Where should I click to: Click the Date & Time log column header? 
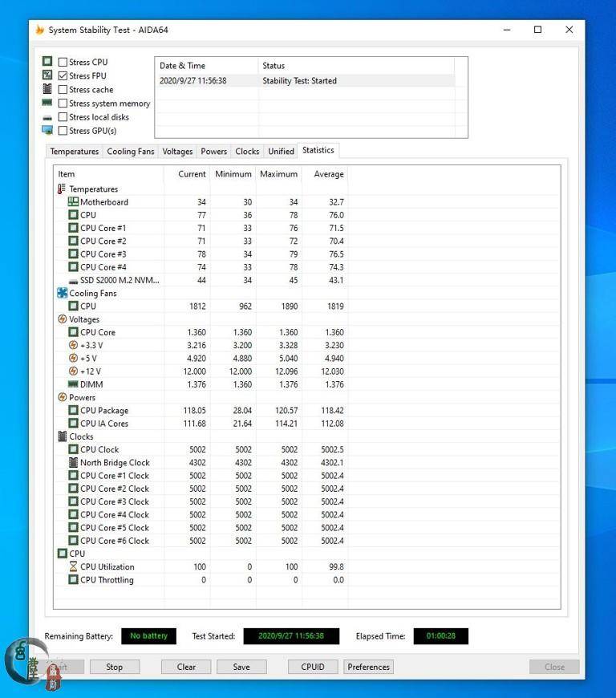(206, 66)
